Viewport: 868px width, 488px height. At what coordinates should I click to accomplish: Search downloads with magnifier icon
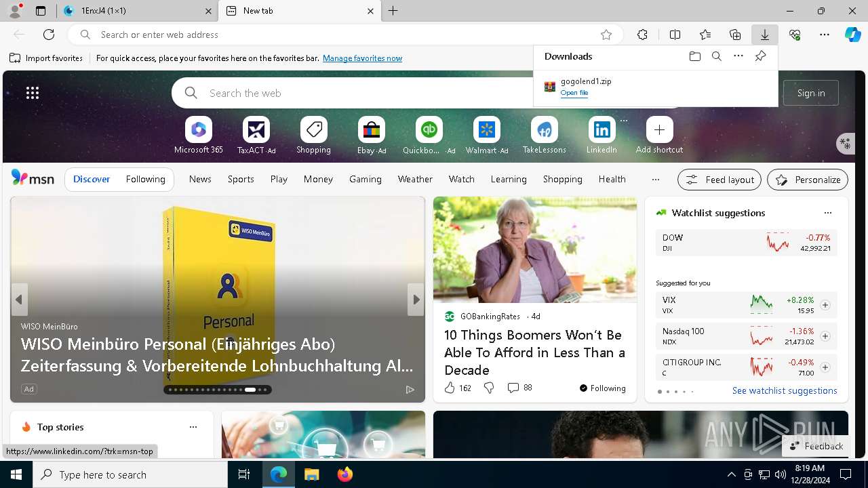[x=717, y=56]
